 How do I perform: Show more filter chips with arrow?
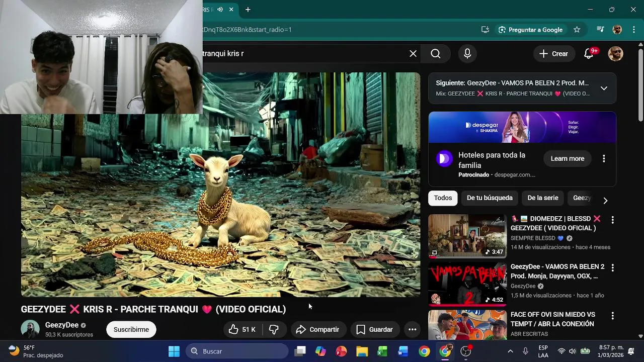605,200
